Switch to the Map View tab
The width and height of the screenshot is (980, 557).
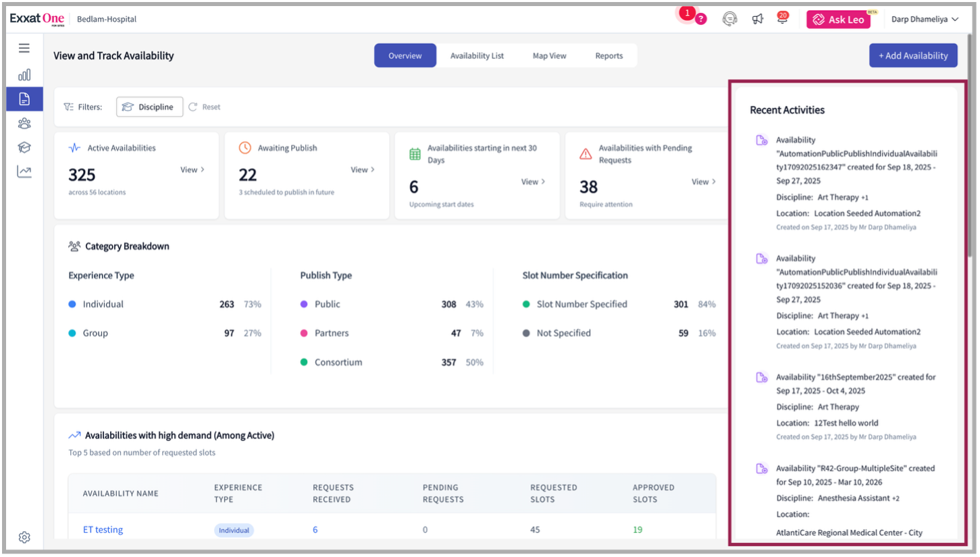549,56
